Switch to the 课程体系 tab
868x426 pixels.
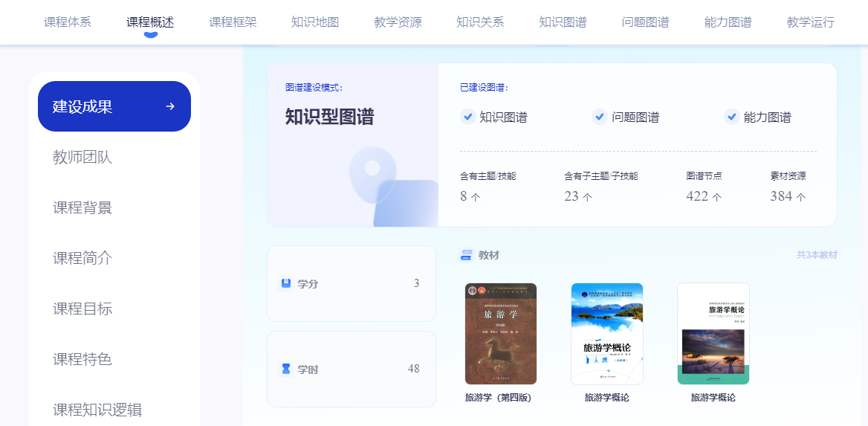(x=68, y=22)
